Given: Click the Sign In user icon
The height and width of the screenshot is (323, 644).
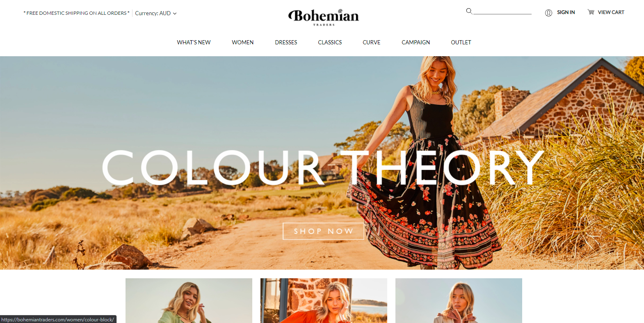Looking at the screenshot, I should coord(548,13).
